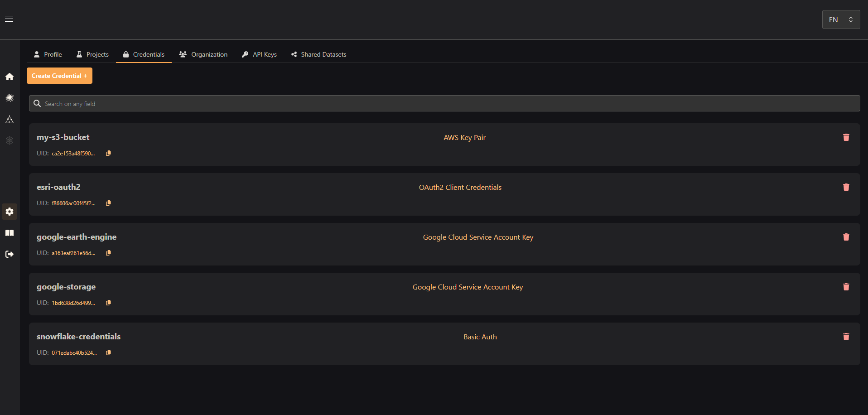Open the sidebar triangle network icon
Screen dimensions: 868x415
10,119
